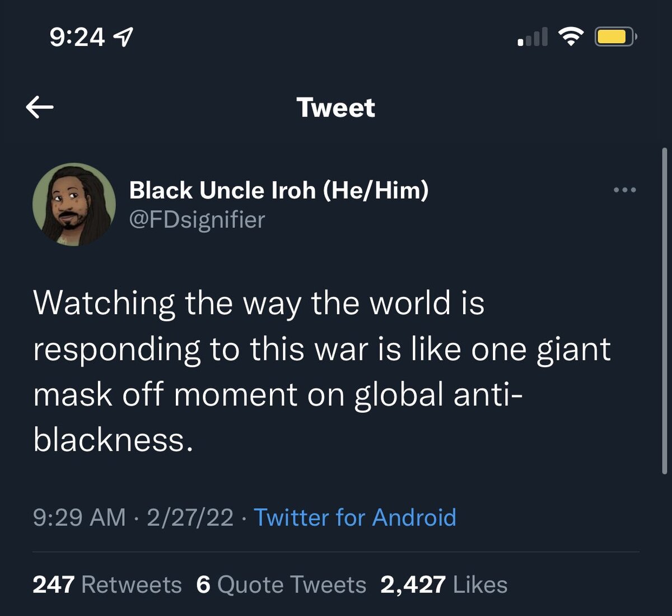
Task: Open the @FDsignifier handle profile
Action: [197, 220]
